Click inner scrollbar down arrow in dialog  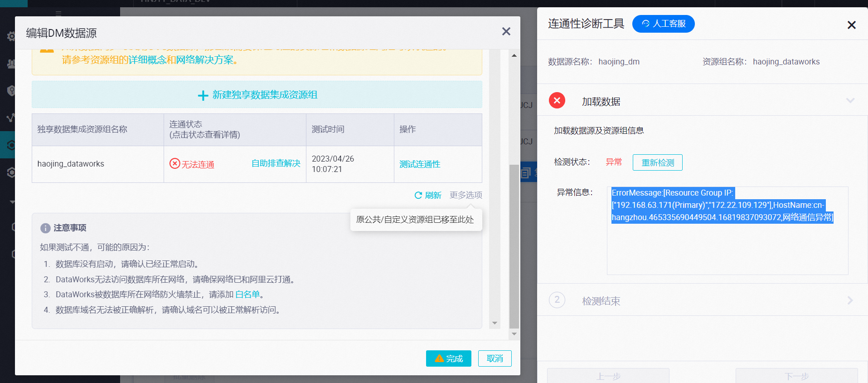click(495, 323)
